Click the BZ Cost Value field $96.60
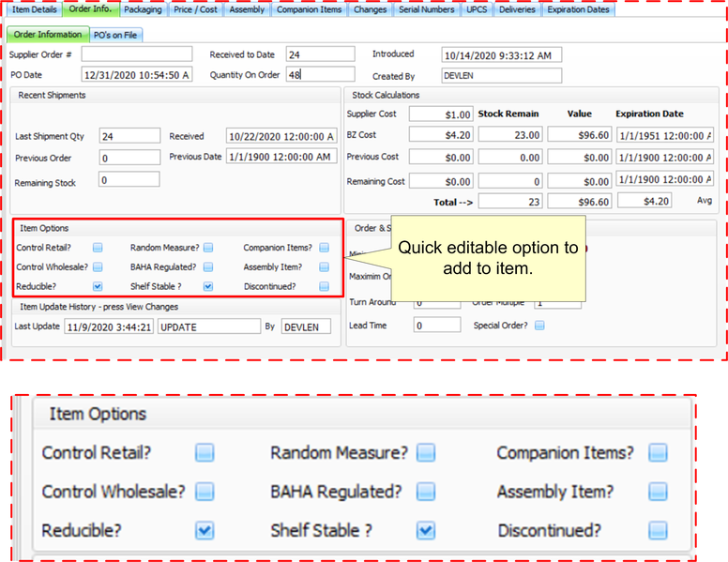The width and height of the screenshot is (728, 562). point(580,135)
